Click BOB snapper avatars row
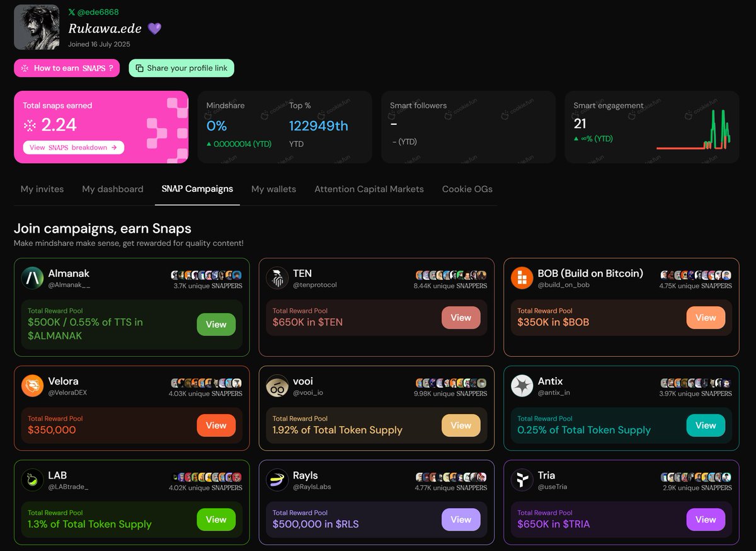Viewport: 756px width, 551px height. pyautogui.click(x=696, y=275)
